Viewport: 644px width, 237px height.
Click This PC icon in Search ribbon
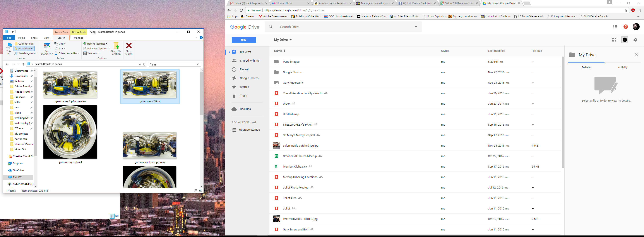[9, 49]
